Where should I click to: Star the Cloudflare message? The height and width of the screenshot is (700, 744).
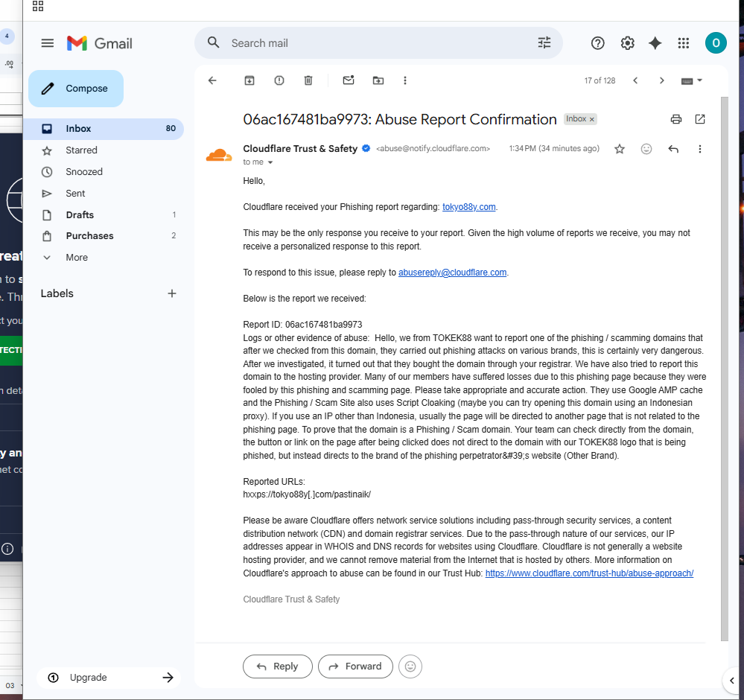point(620,149)
